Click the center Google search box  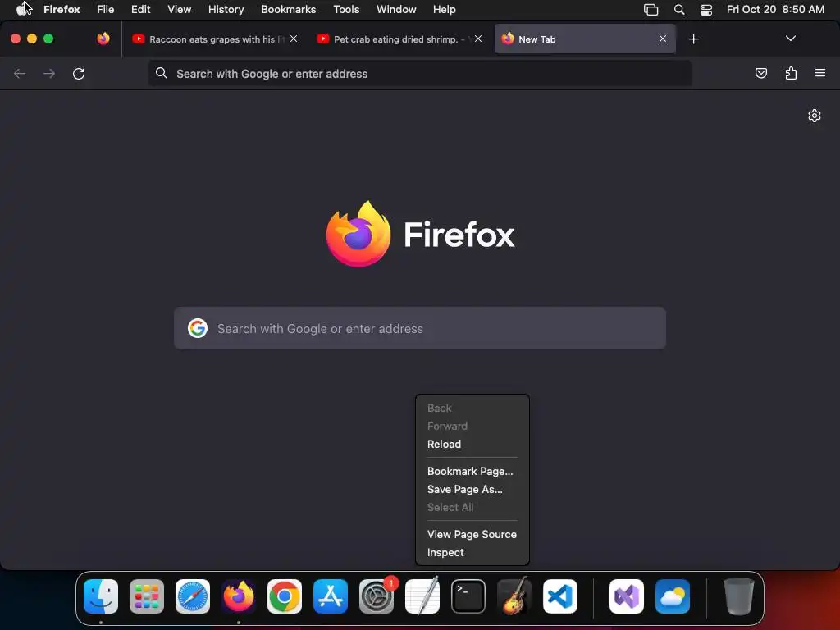click(420, 328)
